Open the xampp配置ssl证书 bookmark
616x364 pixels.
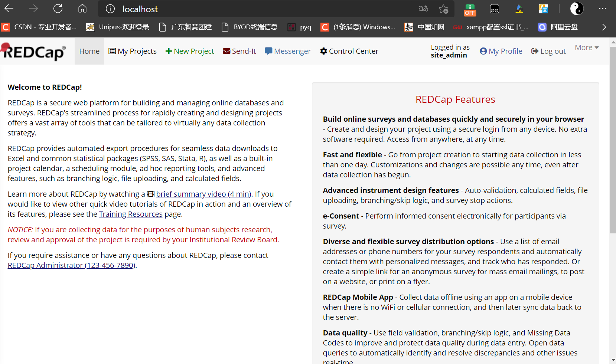pos(491,27)
